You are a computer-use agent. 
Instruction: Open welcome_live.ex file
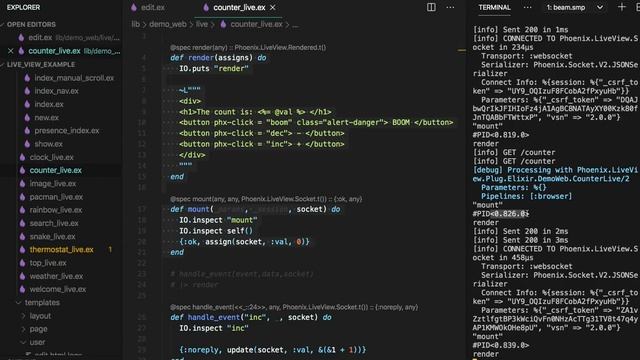click(x=58, y=289)
